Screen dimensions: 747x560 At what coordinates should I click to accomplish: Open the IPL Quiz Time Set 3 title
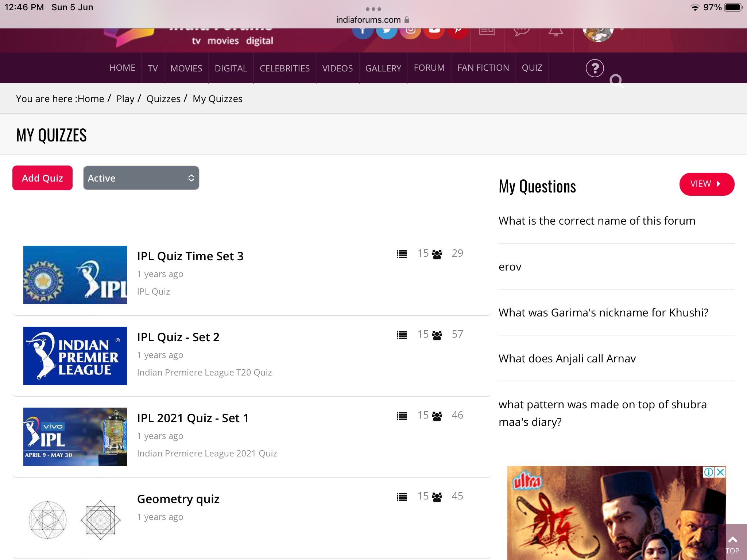click(190, 256)
